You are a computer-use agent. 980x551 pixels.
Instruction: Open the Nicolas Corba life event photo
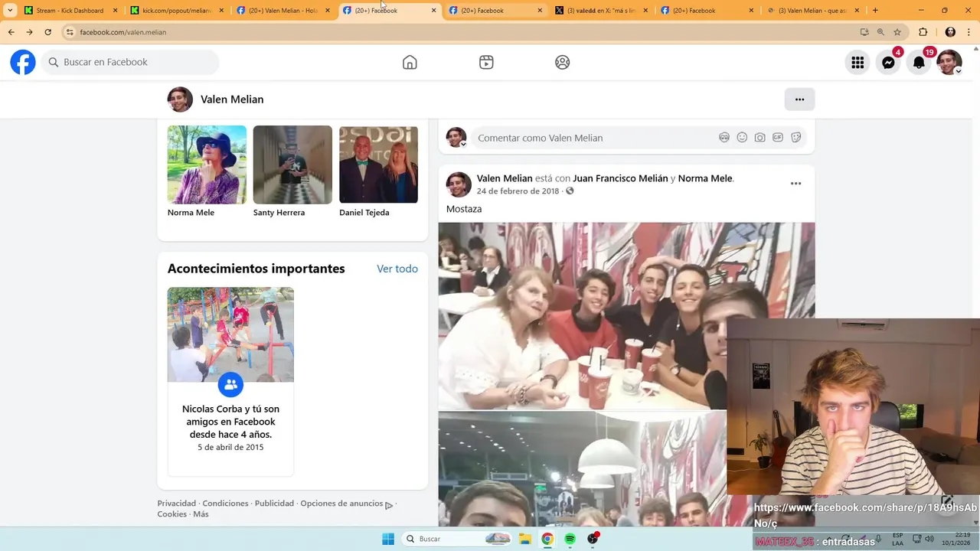[230, 334]
